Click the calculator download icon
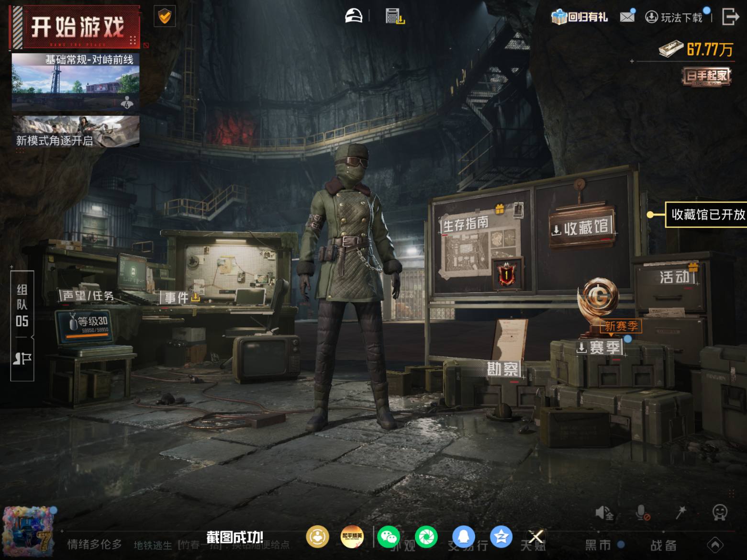Screen dimensions: 747x560 click(x=395, y=17)
